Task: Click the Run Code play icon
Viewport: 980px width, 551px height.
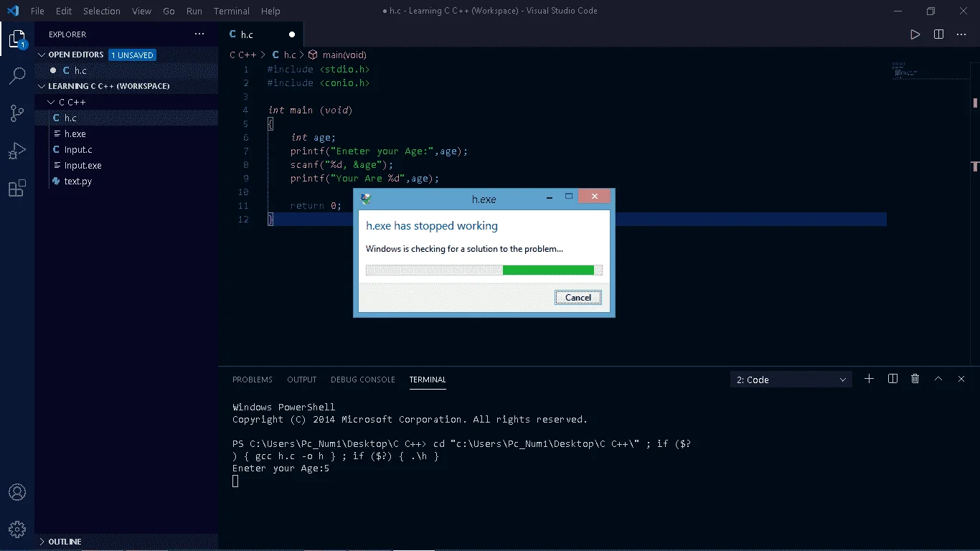Action: 915,34
